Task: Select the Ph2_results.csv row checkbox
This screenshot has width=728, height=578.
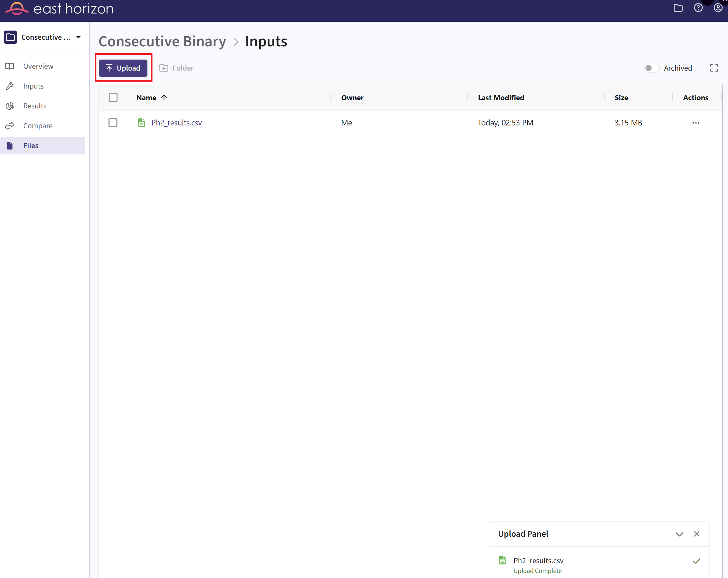Action: (113, 123)
